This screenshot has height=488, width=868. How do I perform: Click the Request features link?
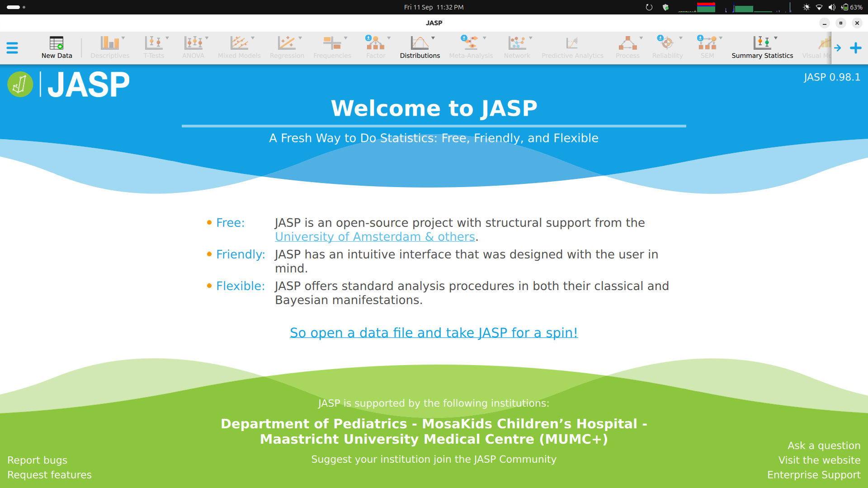click(x=49, y=475)
